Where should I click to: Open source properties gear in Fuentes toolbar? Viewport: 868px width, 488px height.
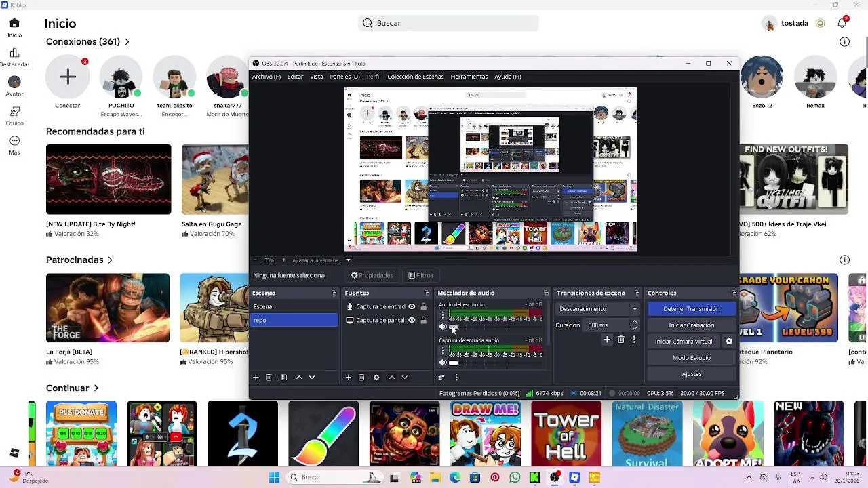376,378
